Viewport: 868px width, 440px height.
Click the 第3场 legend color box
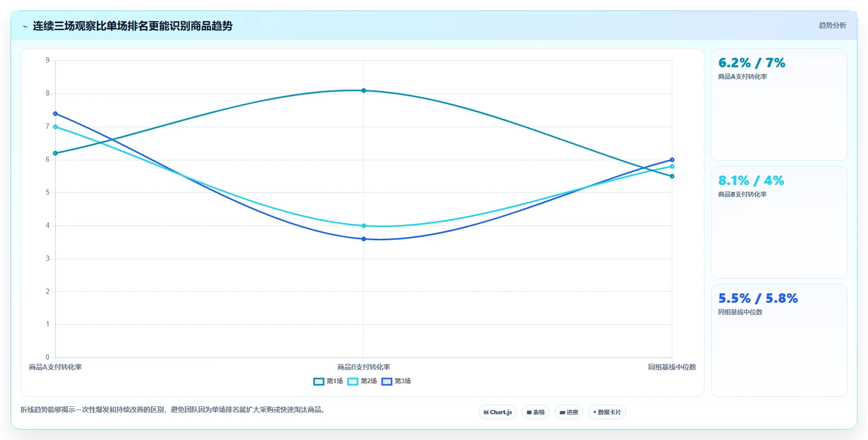tap(387, 382)
